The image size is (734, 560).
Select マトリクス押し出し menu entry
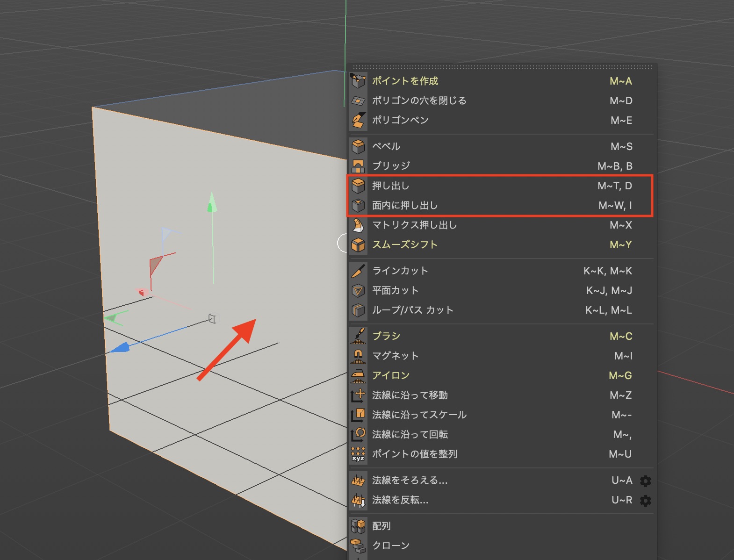pos(414,225)
